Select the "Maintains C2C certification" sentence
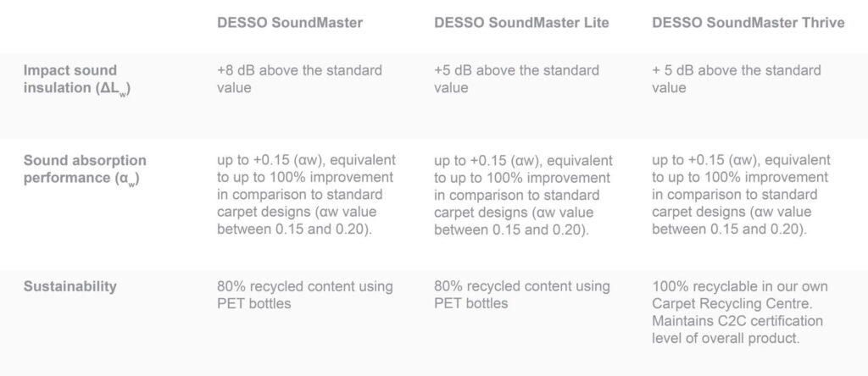 coord(737,321)
